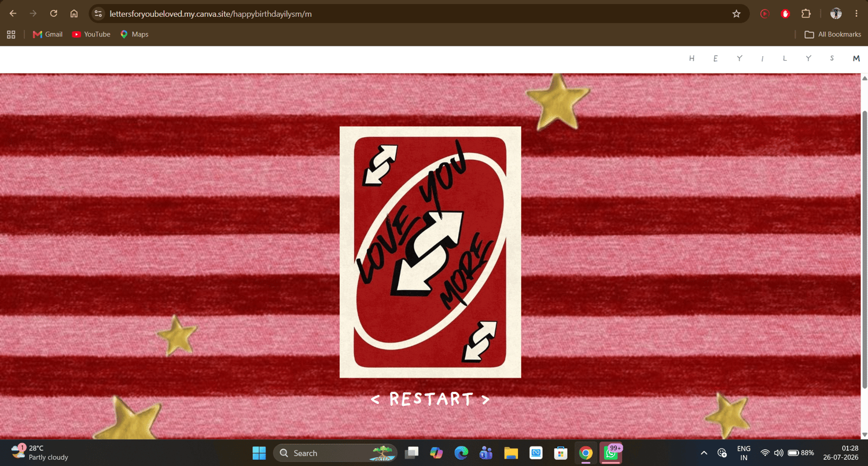The width and height of the screenshot is (868, 466).
Task: Open the Wi-Fi network settings
Action: point(765,453)
